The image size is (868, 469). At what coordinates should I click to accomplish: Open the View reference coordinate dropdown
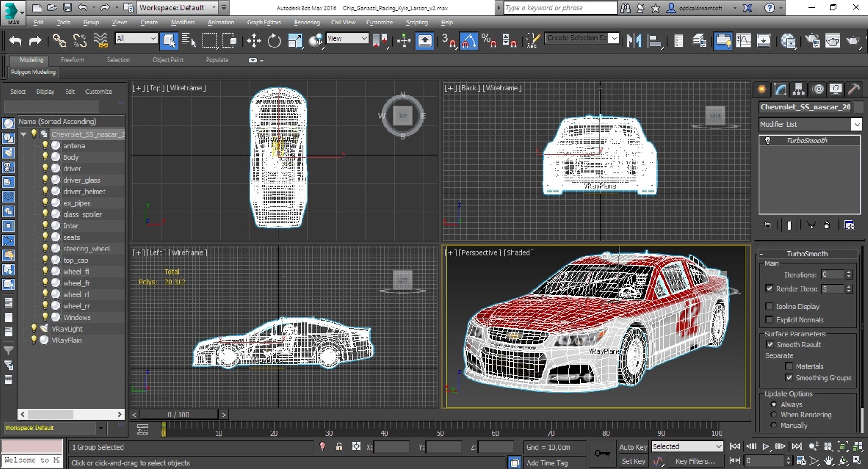coord(347,38)
